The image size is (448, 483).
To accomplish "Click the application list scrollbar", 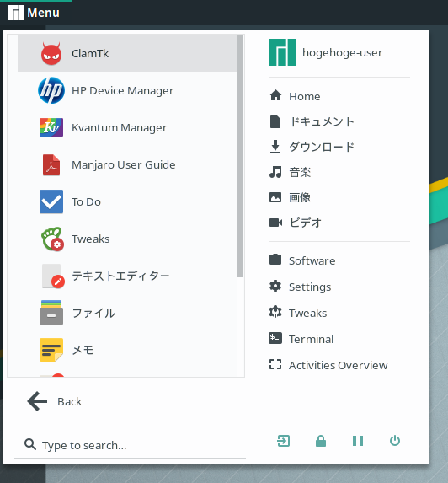I will pos(240,156).
